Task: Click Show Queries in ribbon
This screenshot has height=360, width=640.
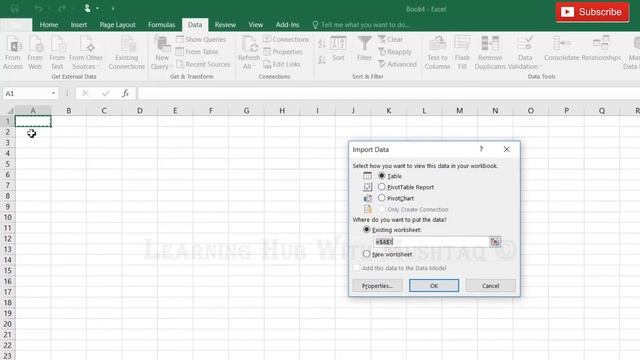Action: (x=201, y=39)
